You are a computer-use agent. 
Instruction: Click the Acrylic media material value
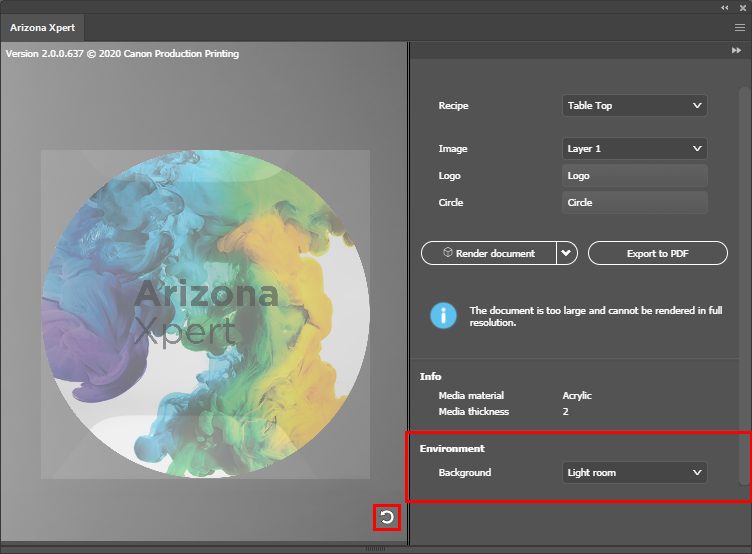pos(577,396)
